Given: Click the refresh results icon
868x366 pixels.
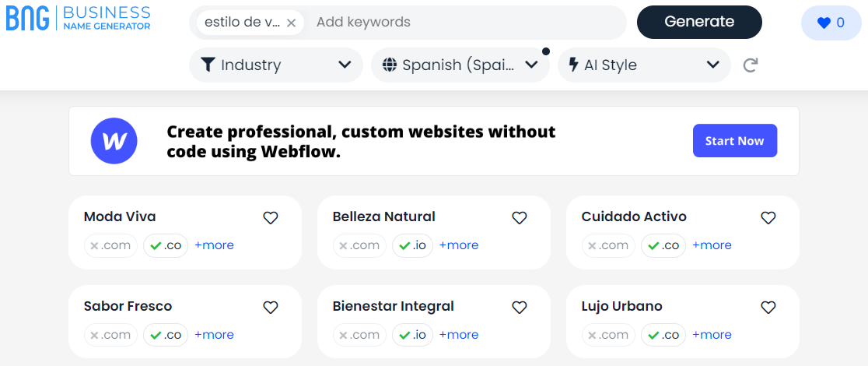Looking at the screenshot, I should click(x=751, y=65).
